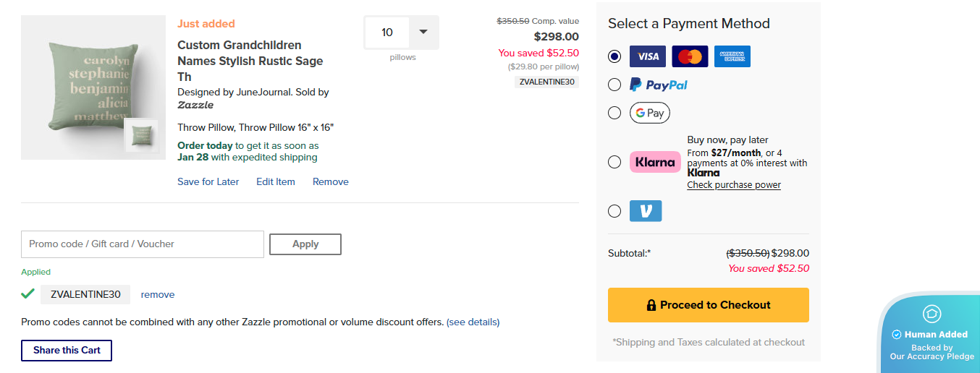This screenshot has width=980, height=373.
Task: Click Proceed to Checkout button
Action: 708,305
